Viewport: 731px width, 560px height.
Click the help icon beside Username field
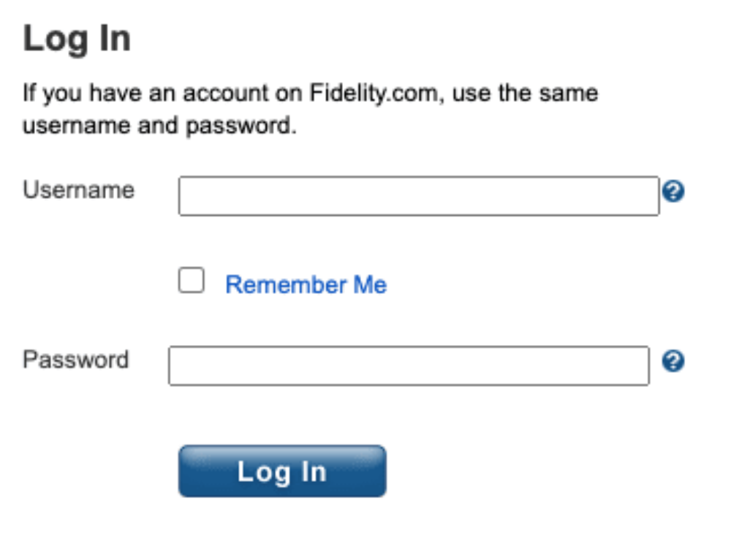tap(673, 192)
